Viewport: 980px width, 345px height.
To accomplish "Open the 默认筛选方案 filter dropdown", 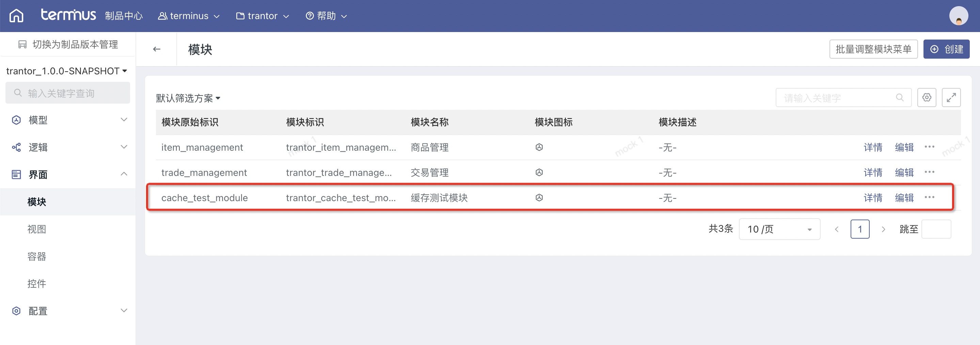I will pos(188,98).
